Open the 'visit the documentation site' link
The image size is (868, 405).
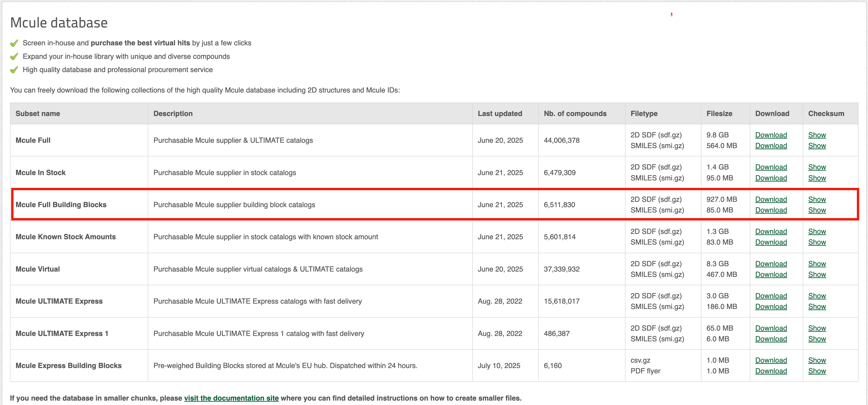point(231,398)
